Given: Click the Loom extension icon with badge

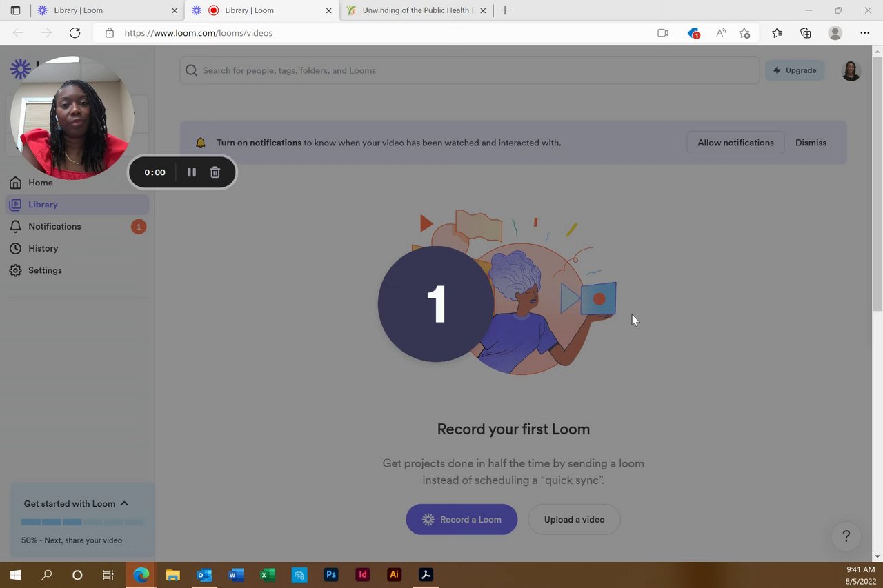Looking at the screenshot, I should (693, 32).
